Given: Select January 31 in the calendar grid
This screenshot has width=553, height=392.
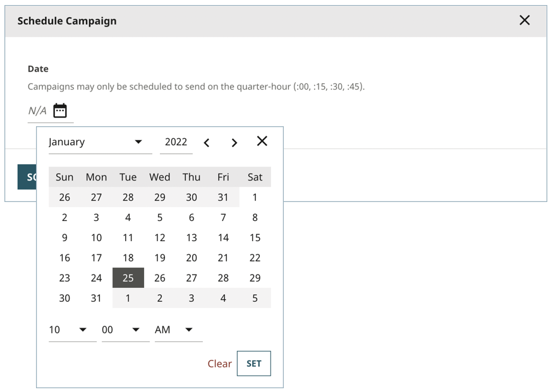Looking at the screenshot, I should 96,298.
